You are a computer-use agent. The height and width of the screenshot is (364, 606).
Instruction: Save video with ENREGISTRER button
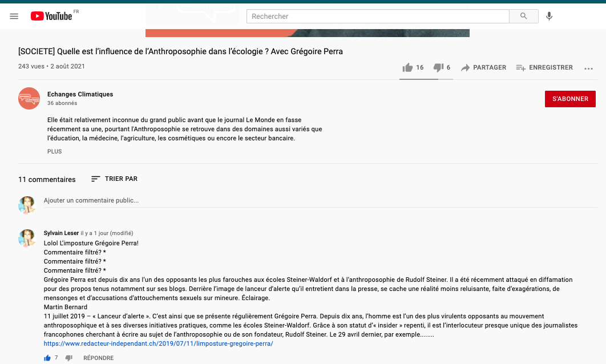click(x=544, y=67)
